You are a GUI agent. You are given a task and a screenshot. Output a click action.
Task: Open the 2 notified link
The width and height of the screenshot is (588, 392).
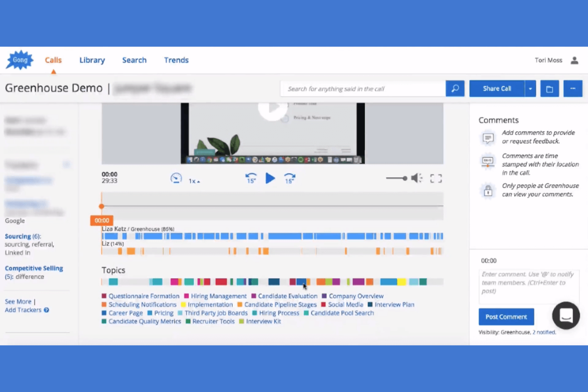pos(544,332)
